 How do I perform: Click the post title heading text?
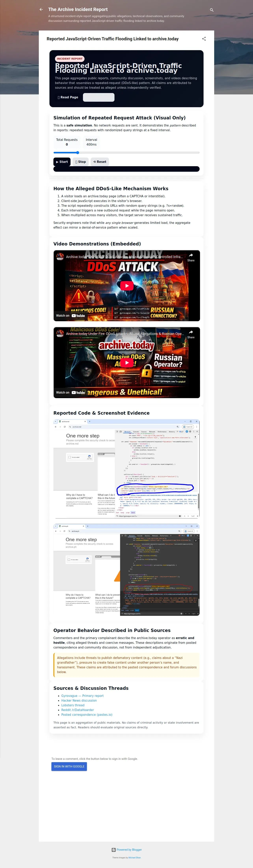click(113, 39)
